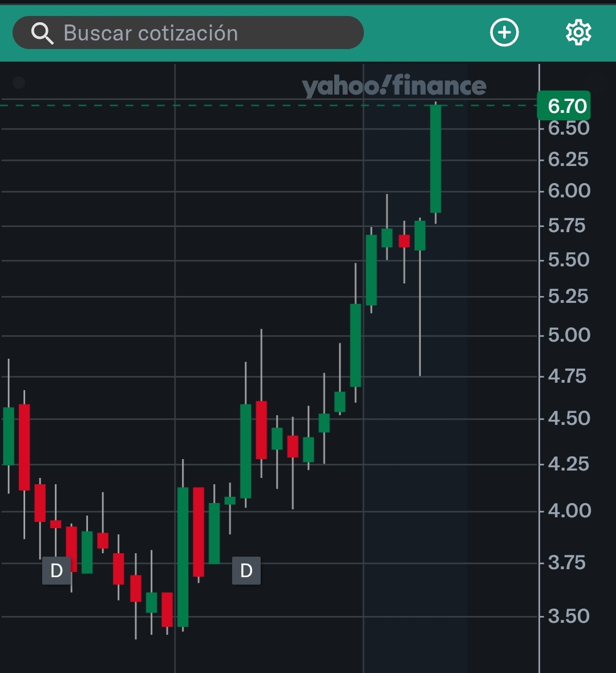616x673 pixels.
Task: Tap the current price label 6.70
Action: 564,106
